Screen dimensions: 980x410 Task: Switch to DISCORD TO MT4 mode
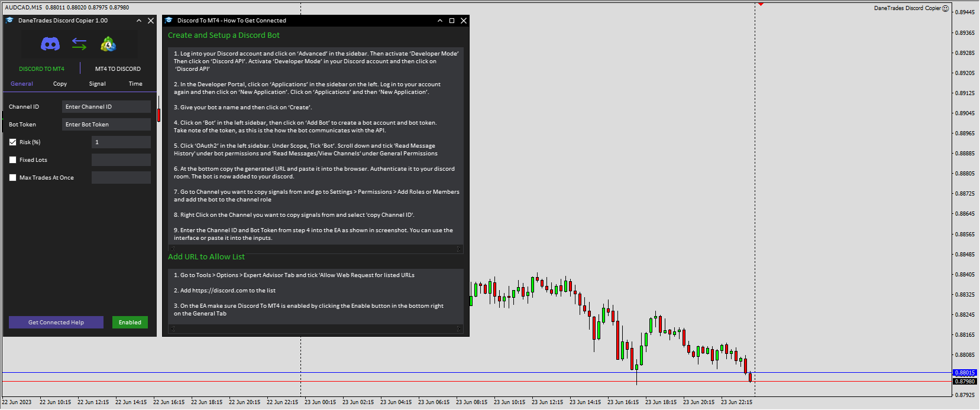(41, 69)
